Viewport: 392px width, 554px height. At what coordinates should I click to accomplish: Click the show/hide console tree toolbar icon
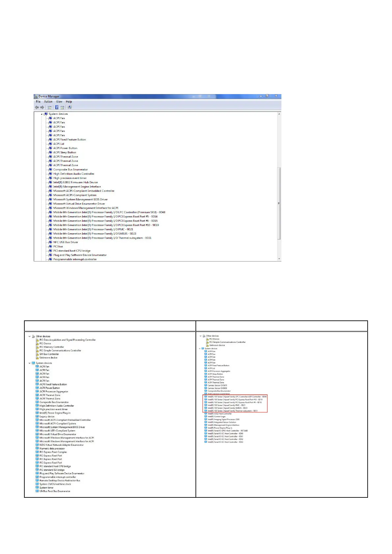coord(49,107)
